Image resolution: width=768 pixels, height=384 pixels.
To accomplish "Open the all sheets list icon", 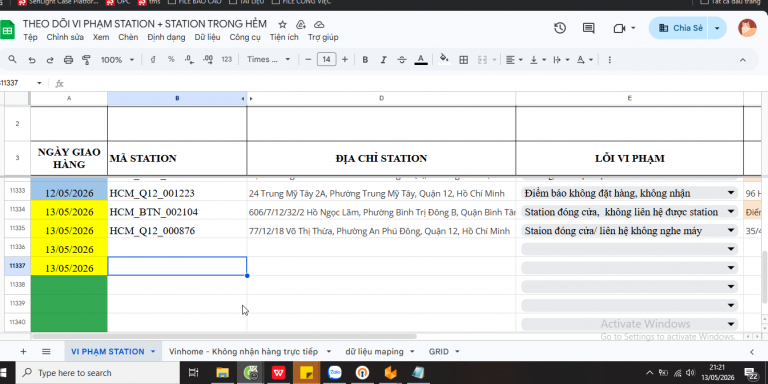I will [x=46, y=352].
